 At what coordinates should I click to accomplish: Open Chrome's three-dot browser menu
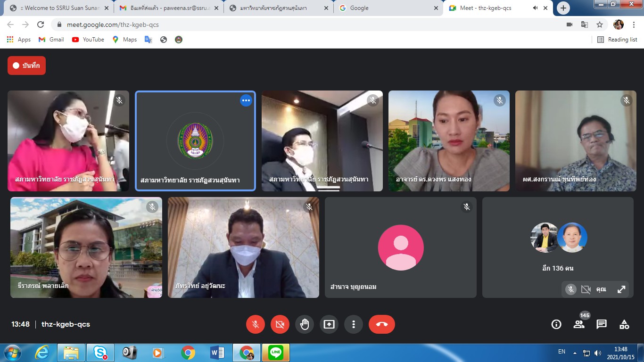point(634,25)
